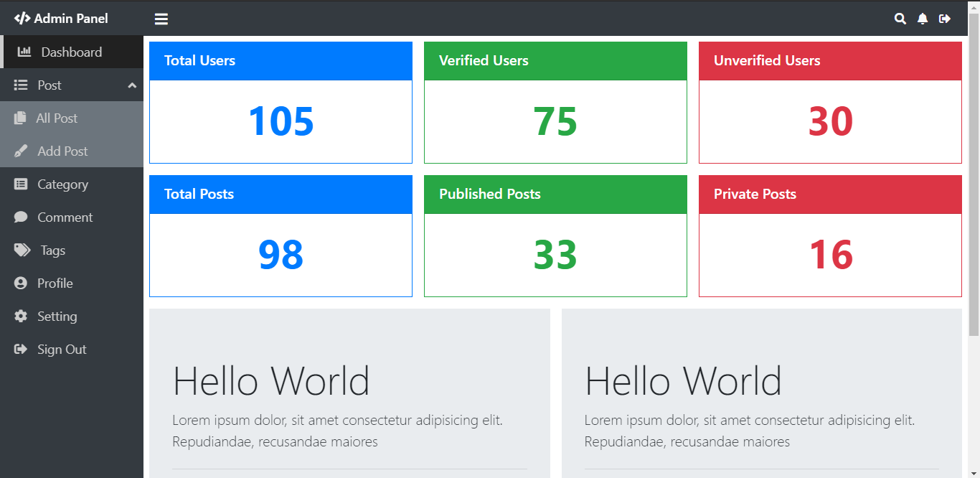Click the scrollbar down arrow
Viewport: 980px width, 478px height.
pyautogui.click(x=974, y=472)
